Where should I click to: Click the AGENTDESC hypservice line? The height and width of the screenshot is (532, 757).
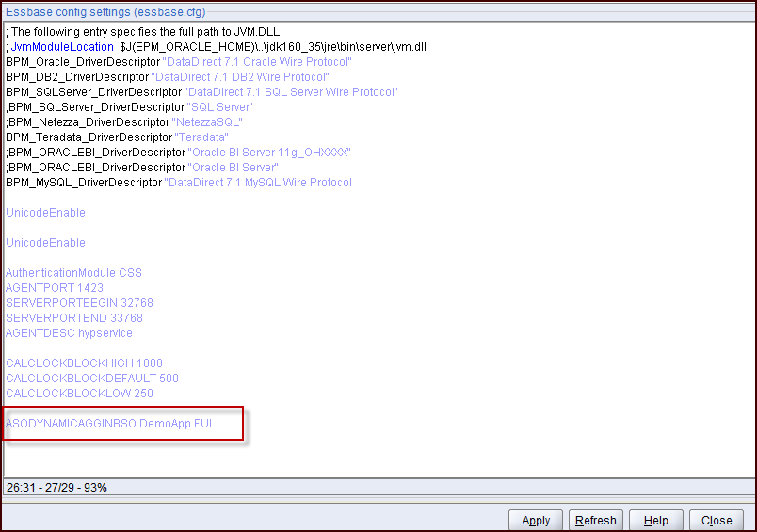pos(69,333)
